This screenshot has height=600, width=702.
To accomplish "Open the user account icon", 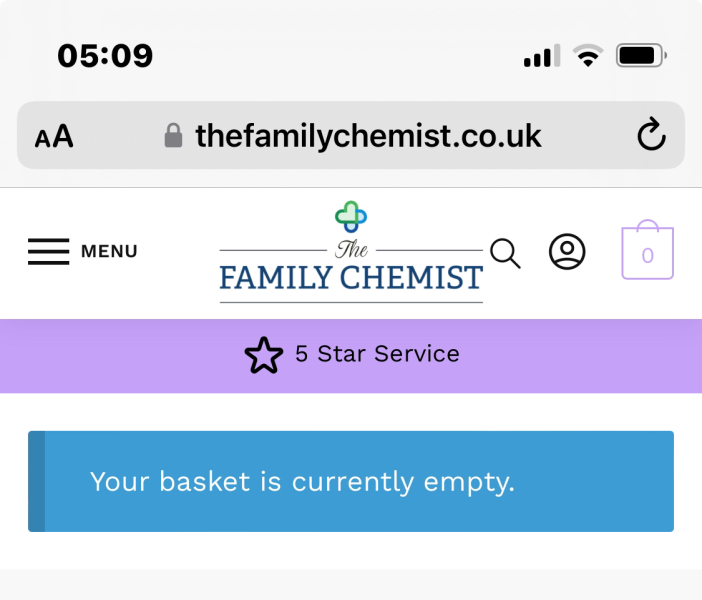I will click(x=567, y=252).
